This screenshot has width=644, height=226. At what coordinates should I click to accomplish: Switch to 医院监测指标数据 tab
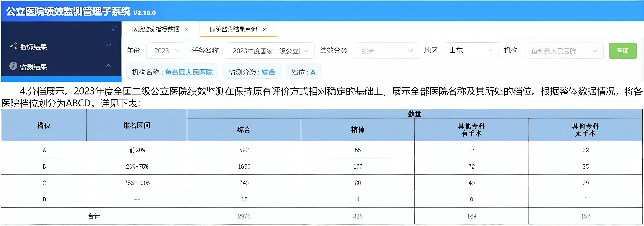tap(155, 30)
